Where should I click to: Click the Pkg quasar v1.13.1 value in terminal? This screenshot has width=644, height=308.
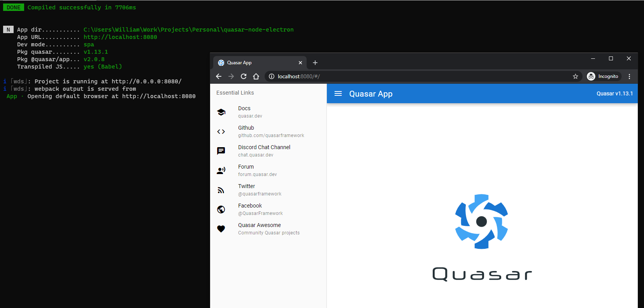click(x=96, y=52)
